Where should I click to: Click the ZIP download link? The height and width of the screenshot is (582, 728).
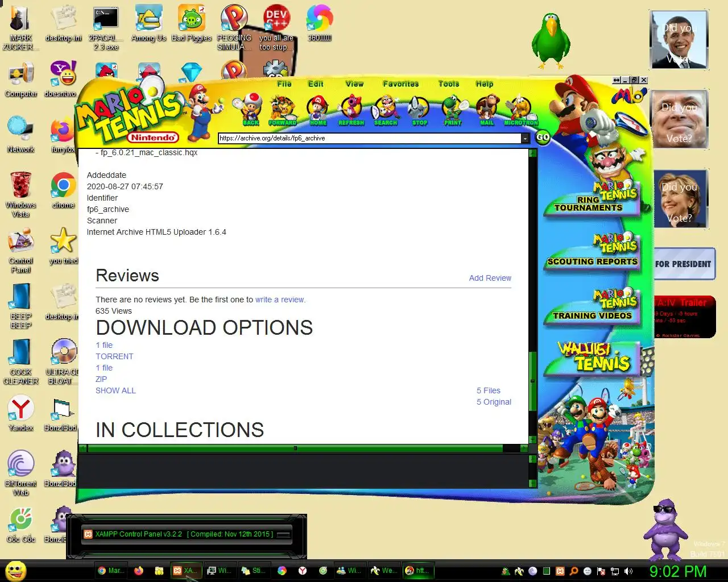point(101,379)
